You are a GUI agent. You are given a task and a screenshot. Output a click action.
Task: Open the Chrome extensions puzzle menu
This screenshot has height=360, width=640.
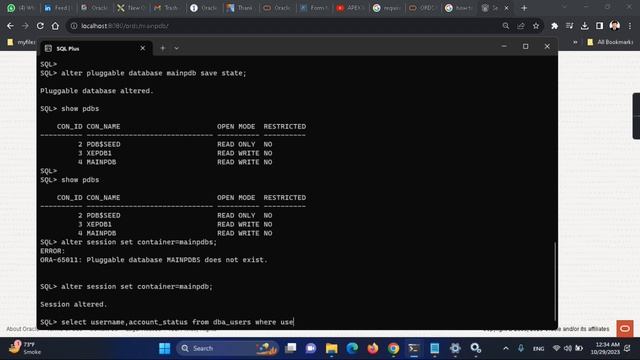click(554, 26)
